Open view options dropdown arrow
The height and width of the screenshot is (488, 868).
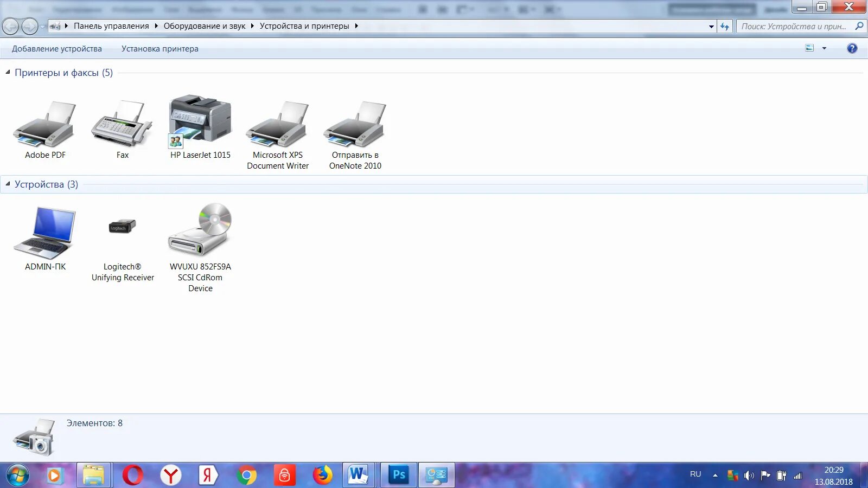coord(824,48)
